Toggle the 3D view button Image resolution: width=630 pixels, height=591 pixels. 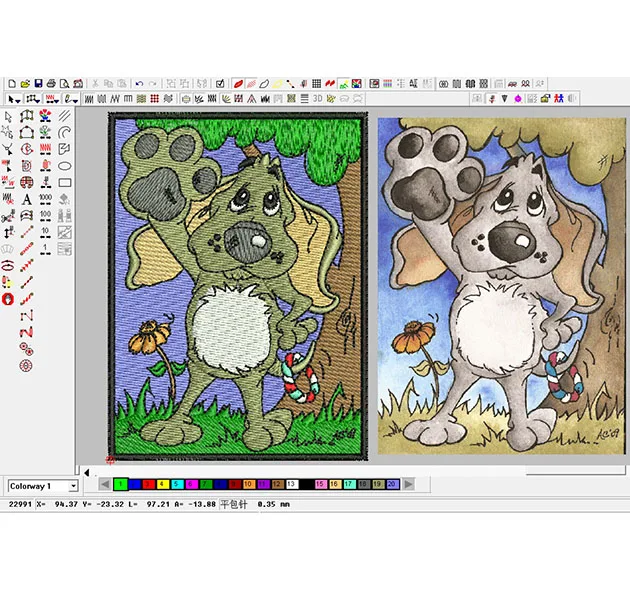pyautogui.click(x=317, y=99)
